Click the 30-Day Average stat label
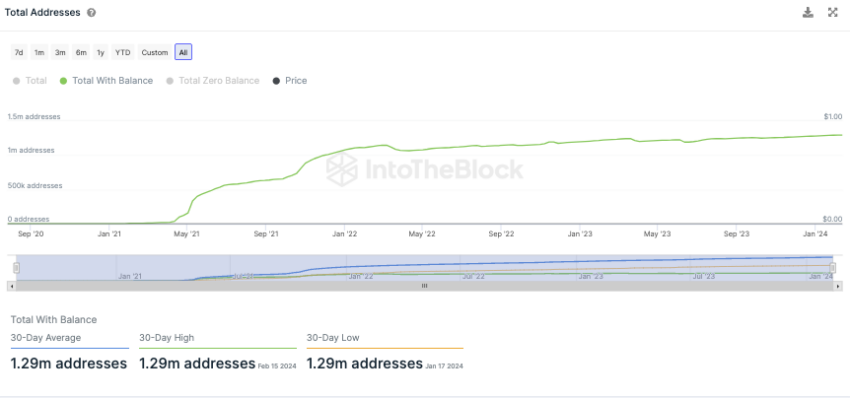Viewport: 850px width, 398px height. point(46,338)
